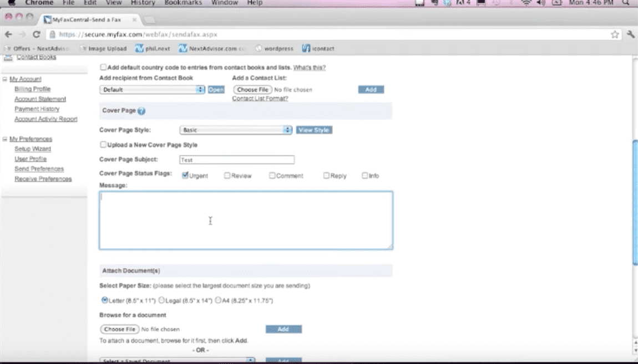
Task: Click inside the Message text area
Action: tap(246, 220)
